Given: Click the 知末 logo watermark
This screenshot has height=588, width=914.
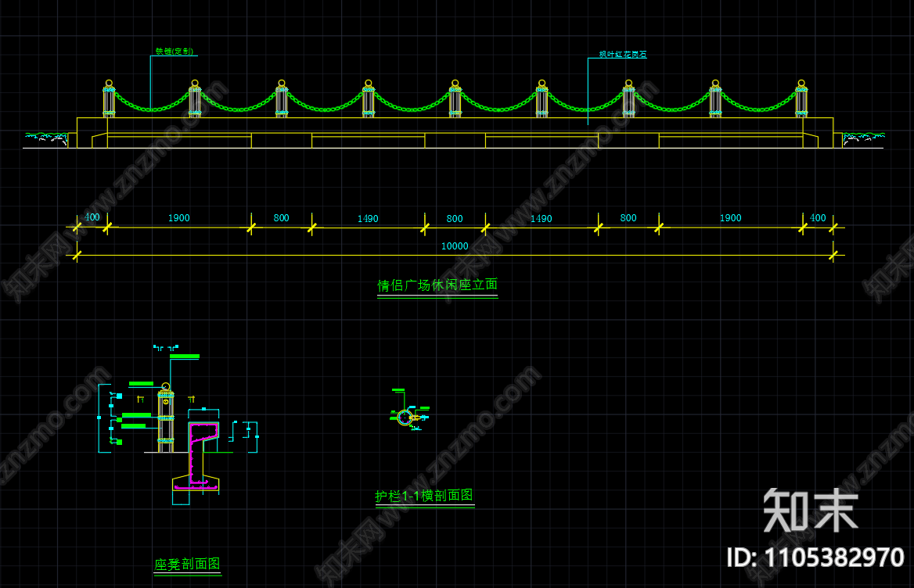Looking at the screenshot, I should pyautogui.click(x=811, y=510).
